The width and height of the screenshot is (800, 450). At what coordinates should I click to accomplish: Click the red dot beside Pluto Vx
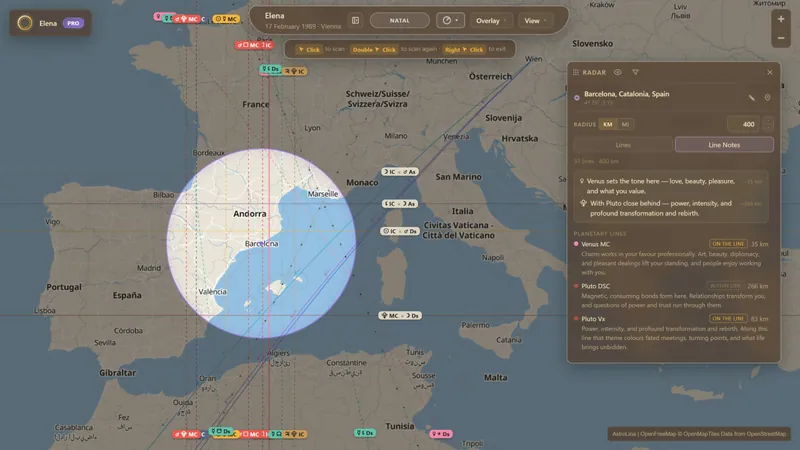point(576,318)
